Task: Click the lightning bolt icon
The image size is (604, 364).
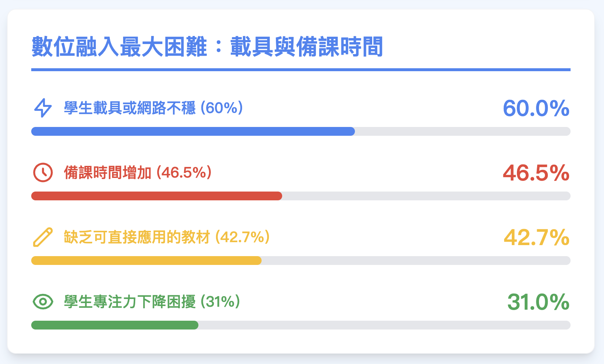Action: 43,108
